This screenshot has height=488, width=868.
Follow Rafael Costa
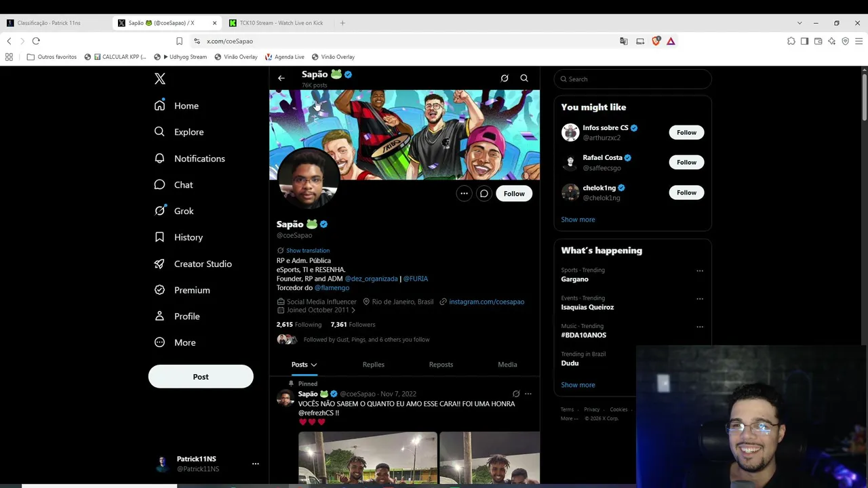click(x=686, y=163)
